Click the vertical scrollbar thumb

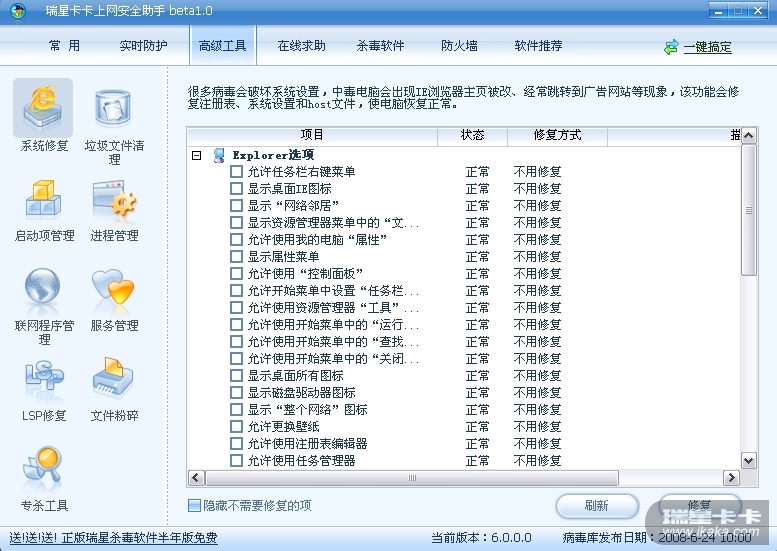click(749, 210)
